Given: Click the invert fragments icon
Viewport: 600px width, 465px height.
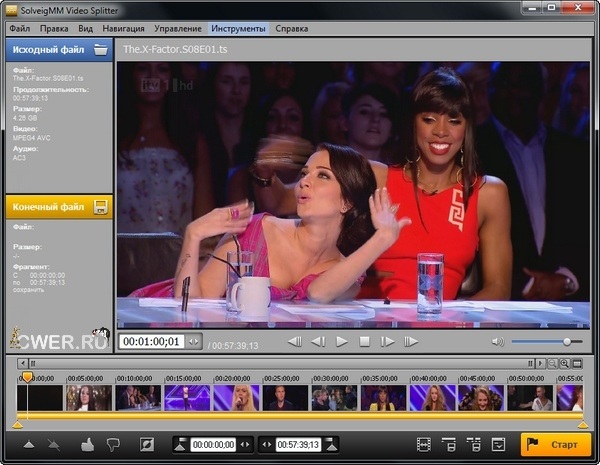Looking at the screenshot, I should pos(148,443).
